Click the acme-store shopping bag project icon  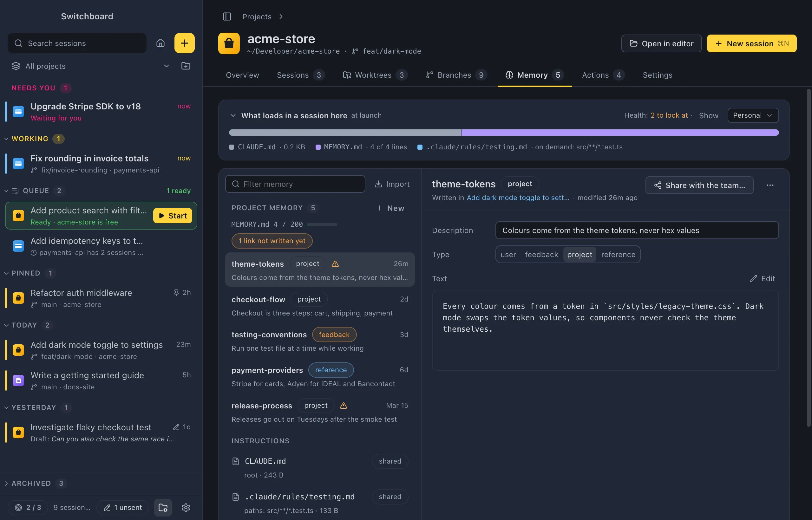coord(229,43)
